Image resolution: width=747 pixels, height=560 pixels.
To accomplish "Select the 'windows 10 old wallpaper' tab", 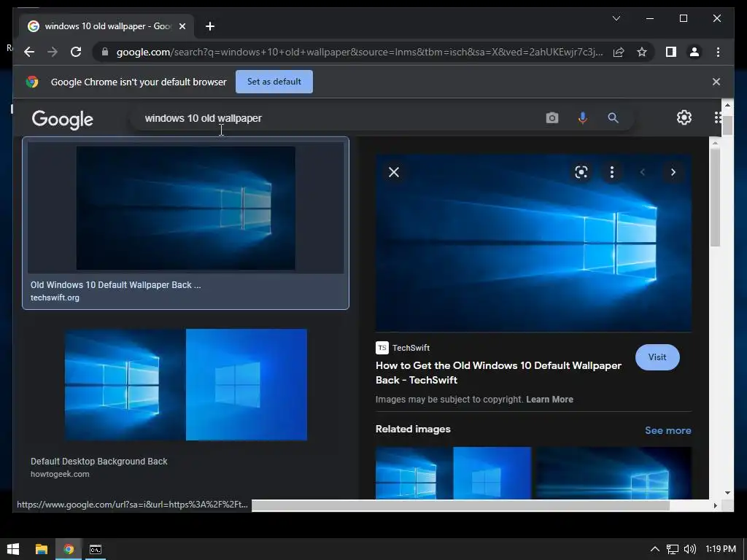I will [107, 26].
